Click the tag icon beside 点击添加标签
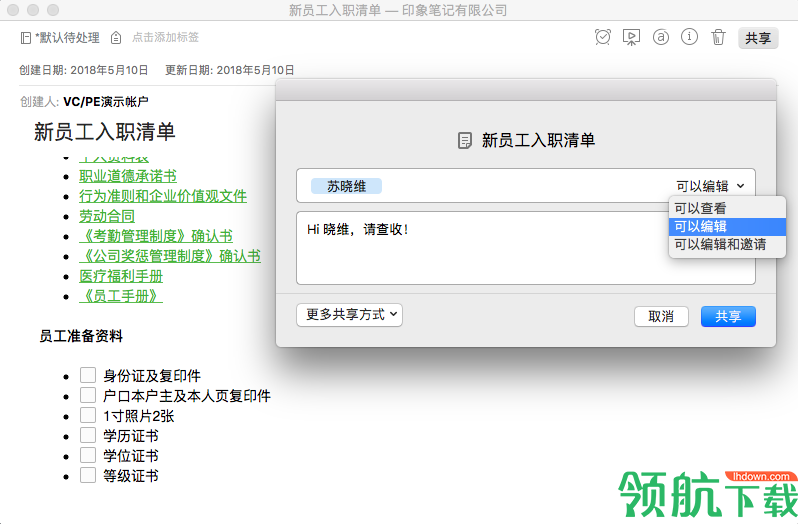The image size is (798, 524). click(x=116, y=38)
